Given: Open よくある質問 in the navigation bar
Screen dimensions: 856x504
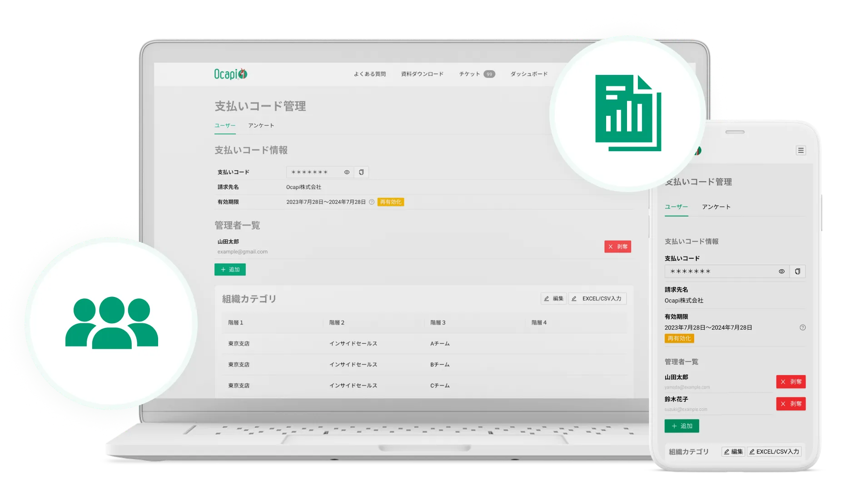Looking at the screenshot, I should tap(369, 74).
